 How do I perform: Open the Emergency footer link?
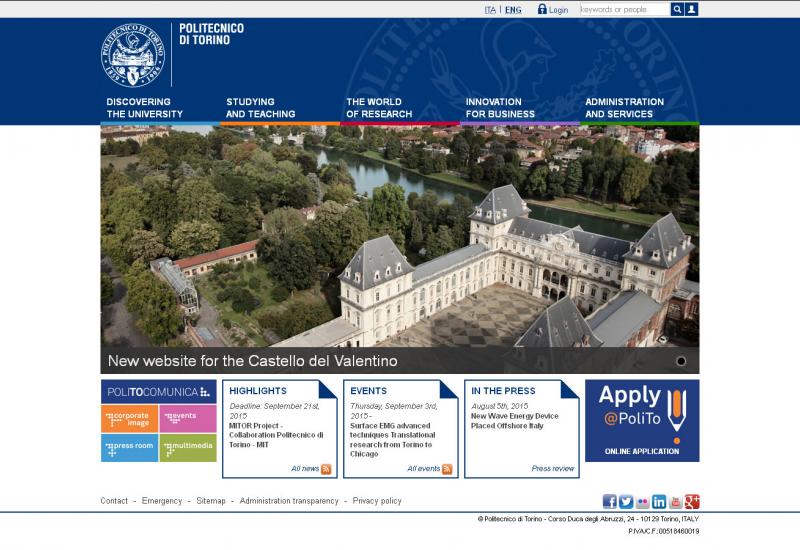pos(162,501)
